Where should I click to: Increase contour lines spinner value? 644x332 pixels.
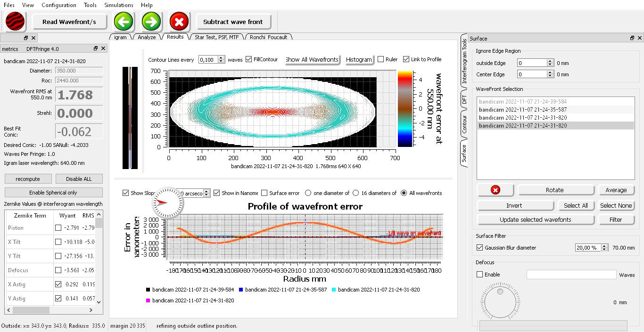click(x=221, y=57)
